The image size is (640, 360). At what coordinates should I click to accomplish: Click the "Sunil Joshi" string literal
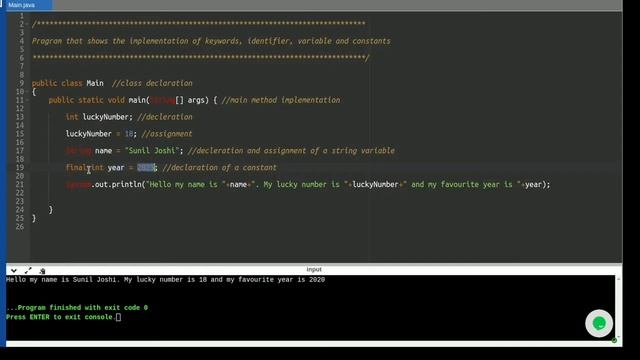[x=152, y=151]
